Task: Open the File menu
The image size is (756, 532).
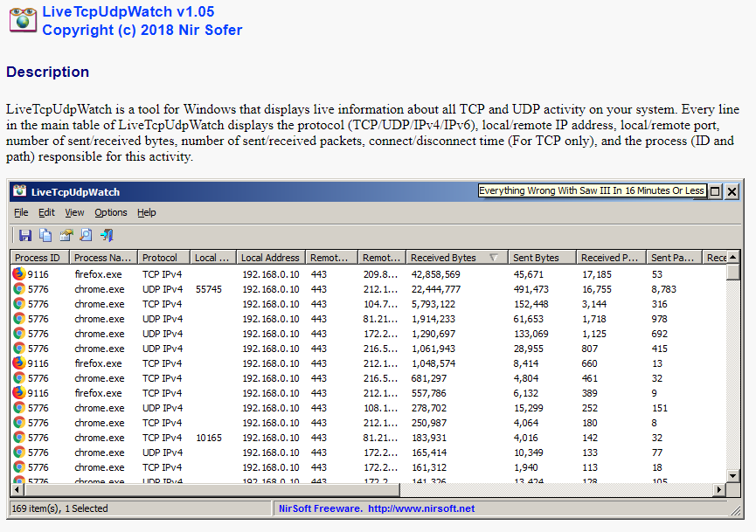Action: (x=21, y=212)
